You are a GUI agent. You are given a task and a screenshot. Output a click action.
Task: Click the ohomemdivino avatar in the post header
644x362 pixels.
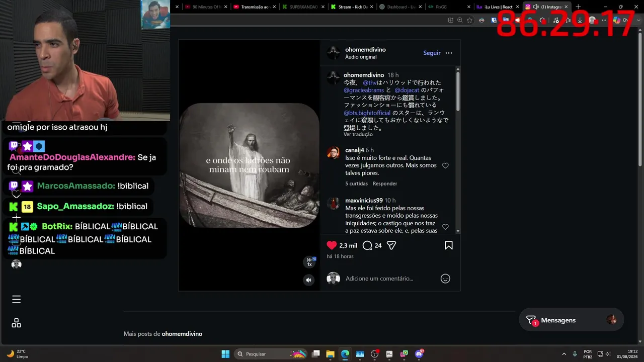coord(334,53)
